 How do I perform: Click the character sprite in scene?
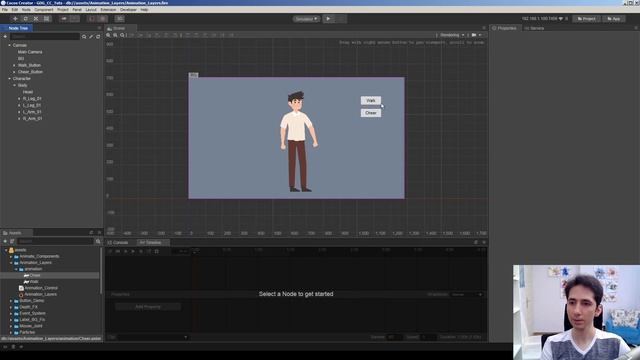[x=298, y=142]
